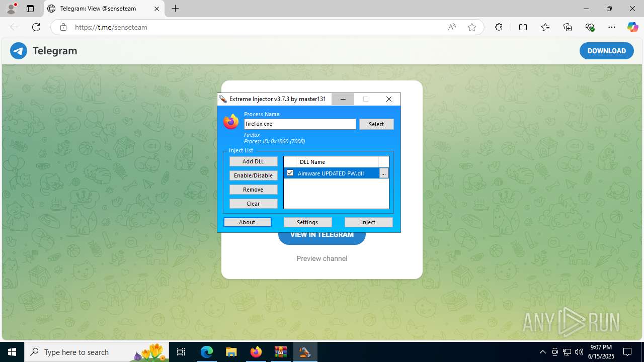Click the Edge address bar URL
Image resolution: width=644 pixels, height=362 pixels.
111,27
